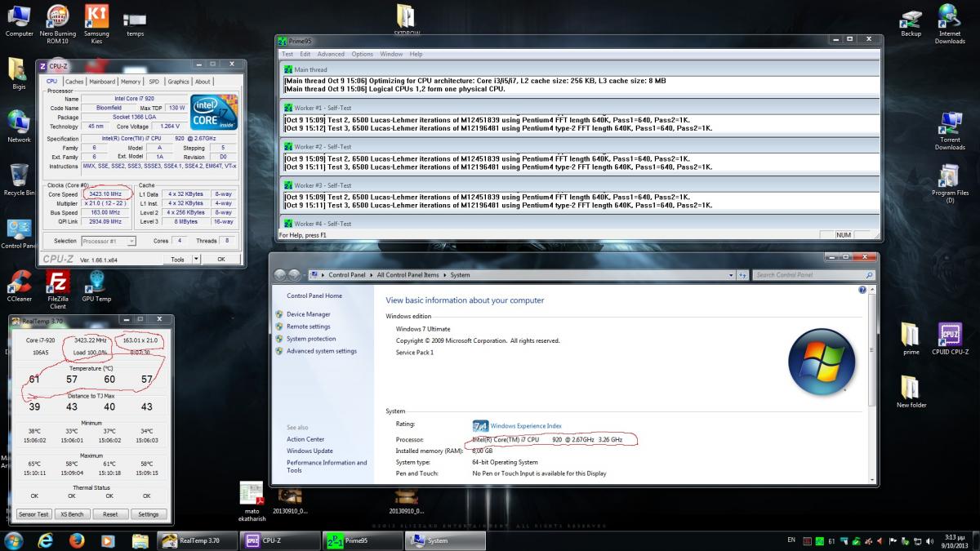Image resolution: width=980 pixels, height=551 pixels.
Task: Switch to Mainboard tab in CPU-Z
Action: [x=102, y=82]
